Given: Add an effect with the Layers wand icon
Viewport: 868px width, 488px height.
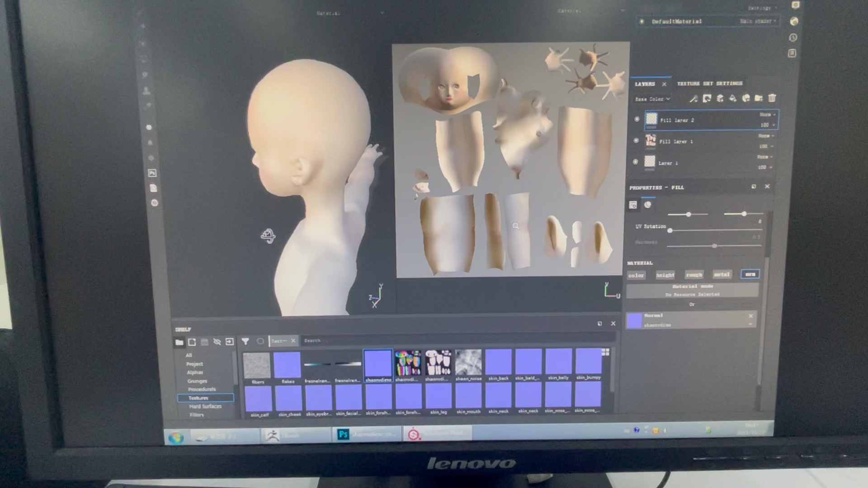Looking at the screenshot, I should click(x=693, y=99).
